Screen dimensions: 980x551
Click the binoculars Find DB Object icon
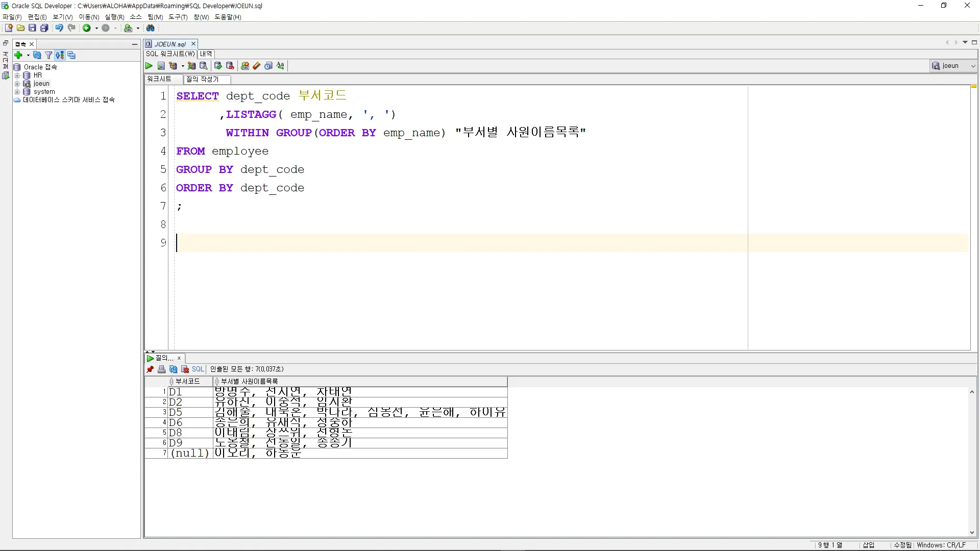(x=151, y=28)
